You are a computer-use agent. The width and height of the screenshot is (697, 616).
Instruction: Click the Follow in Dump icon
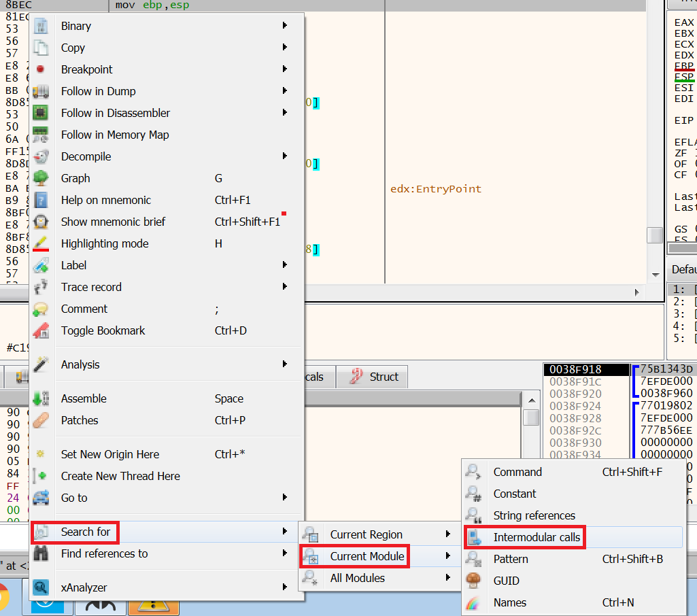[x=41, y=91]
